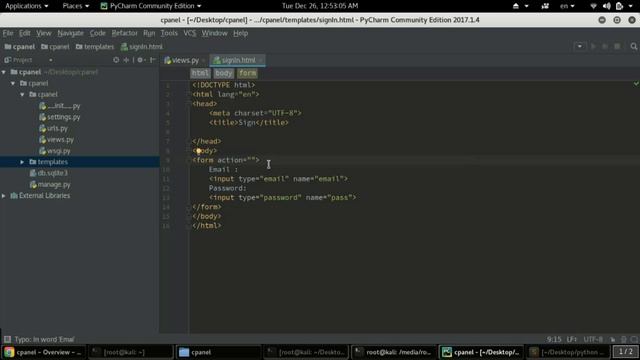The height and width of the screenshot is (360, 640).
Task: Collapse the innermost cpanel package folder
Action: [x=22, y=95]
